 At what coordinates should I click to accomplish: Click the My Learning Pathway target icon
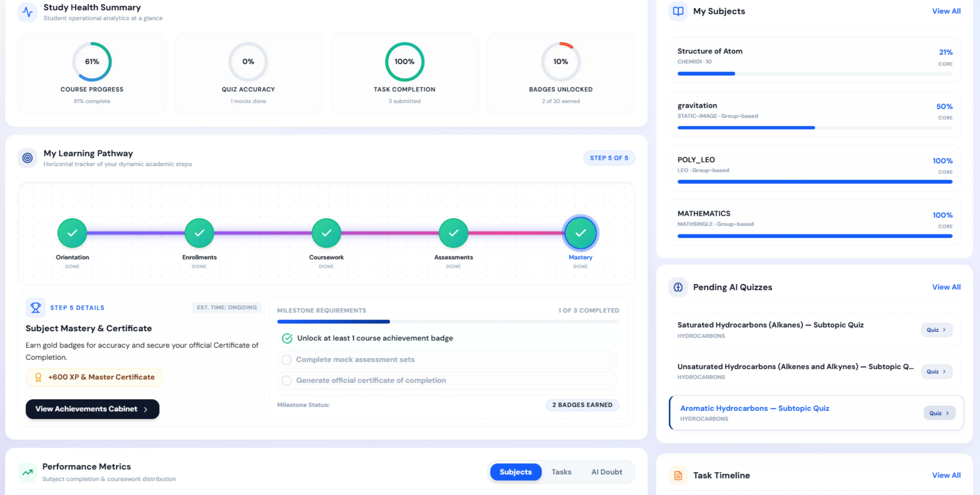point(27,158)
